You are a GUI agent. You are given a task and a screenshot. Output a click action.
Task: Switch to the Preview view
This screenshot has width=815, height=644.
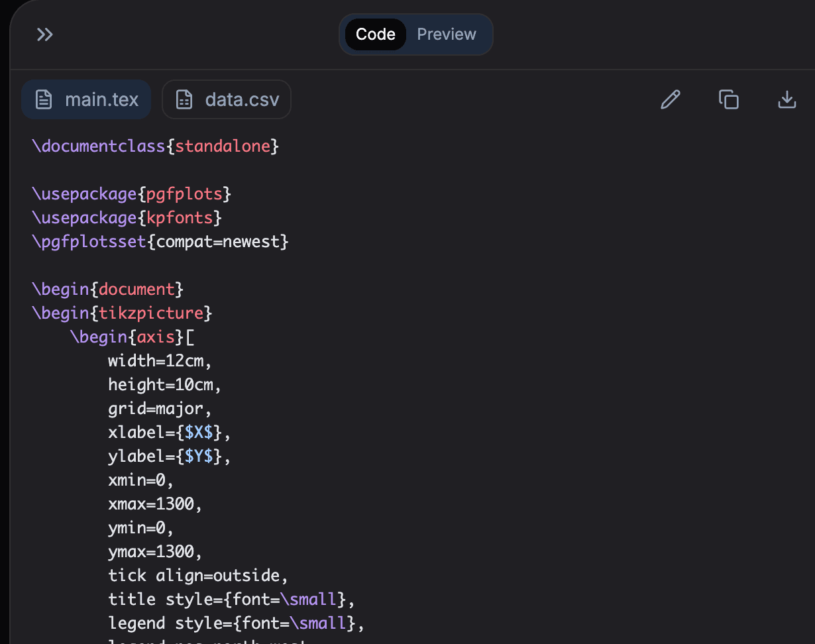pyautogui.click(x=446, y=34)
